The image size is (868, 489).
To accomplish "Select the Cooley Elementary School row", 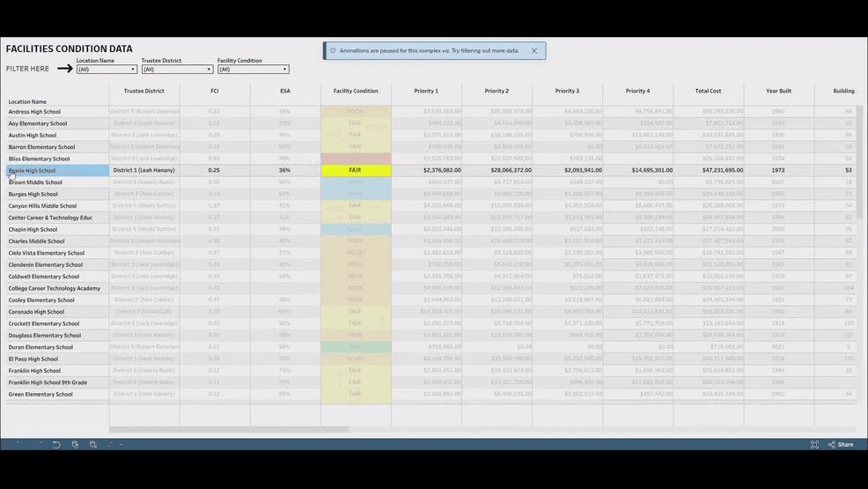I will pos(41,300).
